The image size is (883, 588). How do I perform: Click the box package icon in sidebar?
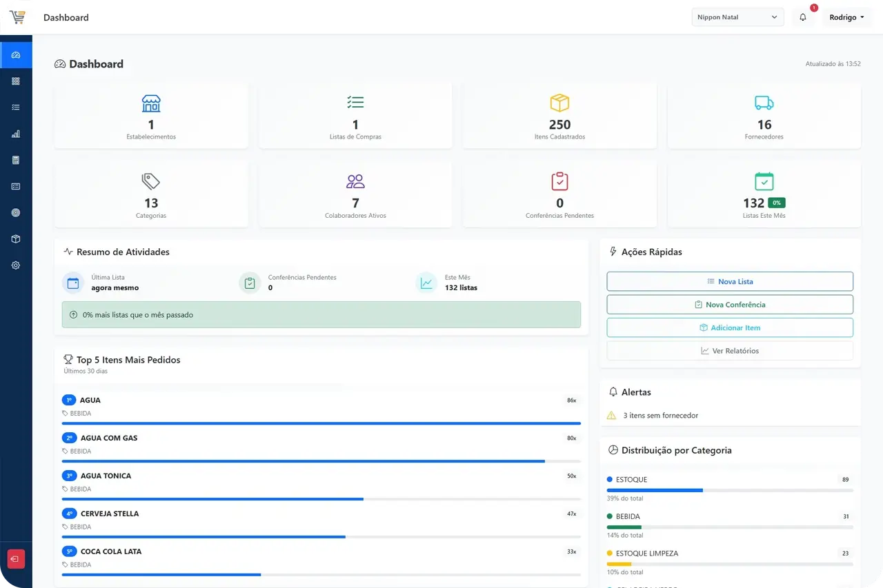(16, 239)
